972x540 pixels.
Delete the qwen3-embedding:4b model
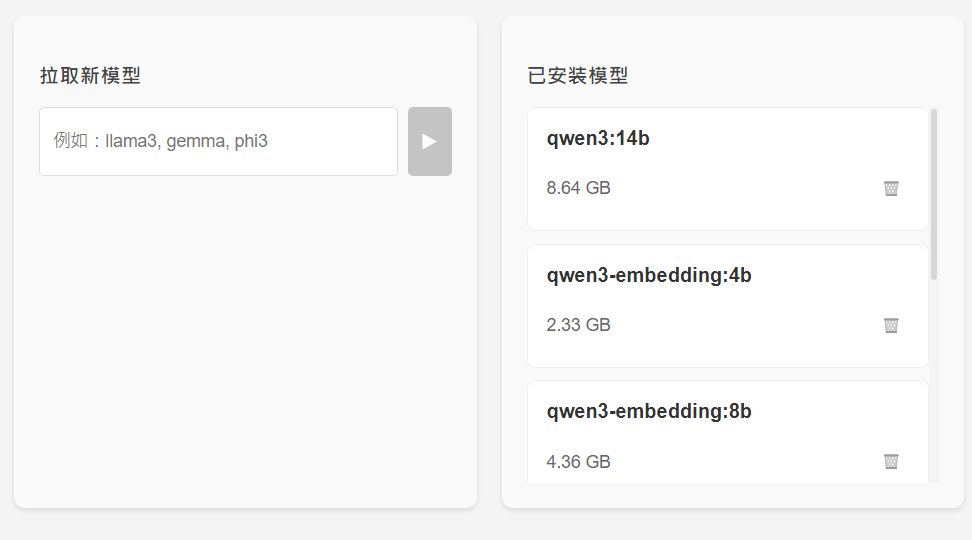coord(891,325)
